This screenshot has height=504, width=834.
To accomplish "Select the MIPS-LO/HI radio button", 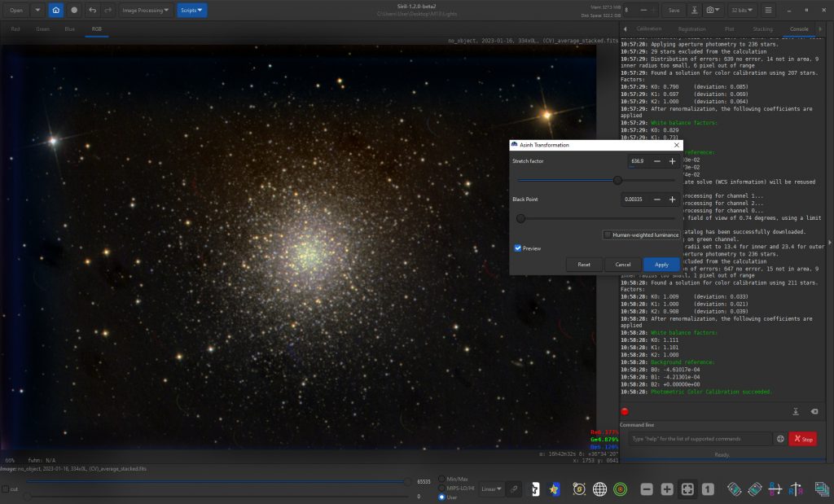I will (441, 488).
